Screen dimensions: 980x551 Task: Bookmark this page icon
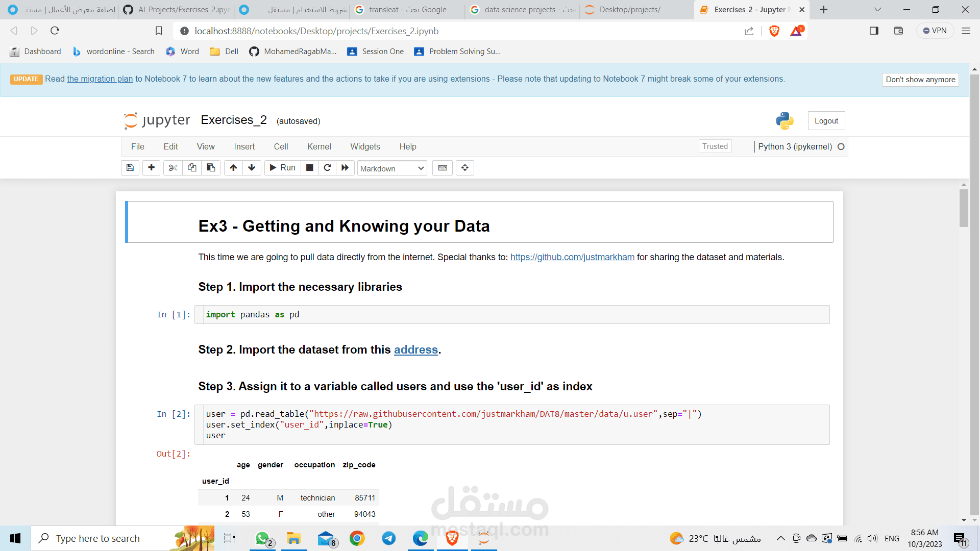[x=159, y=31]
